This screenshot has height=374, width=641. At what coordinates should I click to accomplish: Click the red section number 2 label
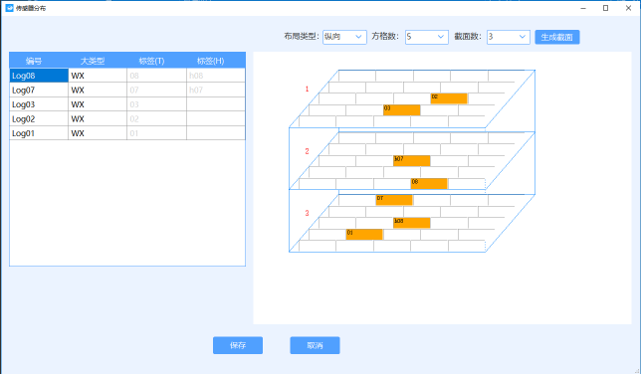307,151
